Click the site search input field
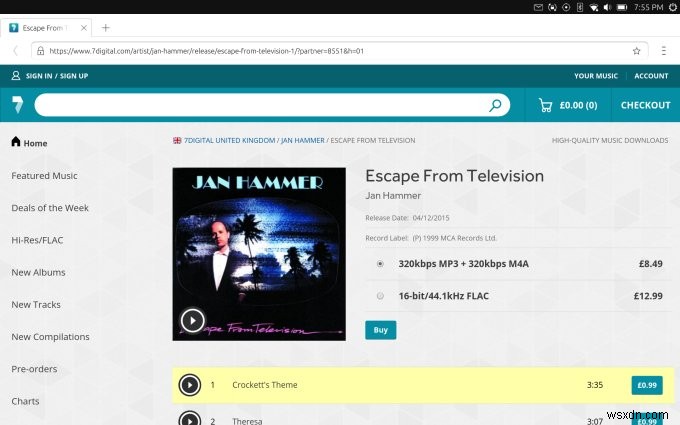Image resolution: width=680 pixels, height=425 pixels. pos(260,105)
